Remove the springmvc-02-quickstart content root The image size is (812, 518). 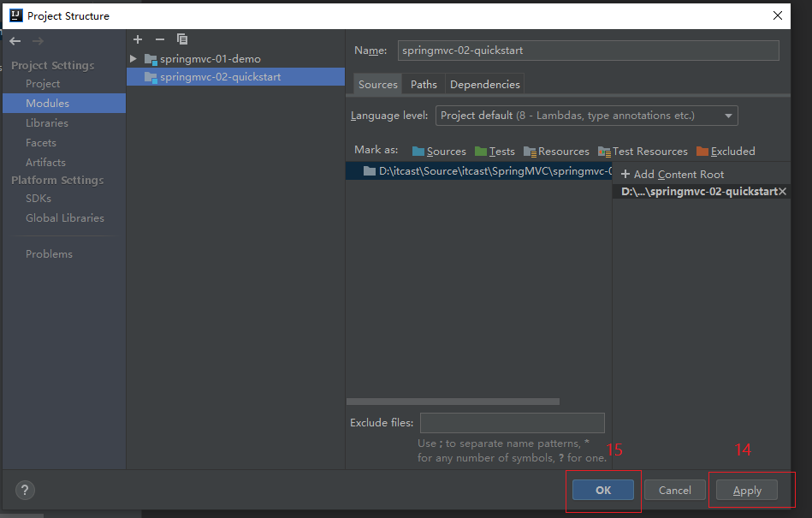click(782, 192)
